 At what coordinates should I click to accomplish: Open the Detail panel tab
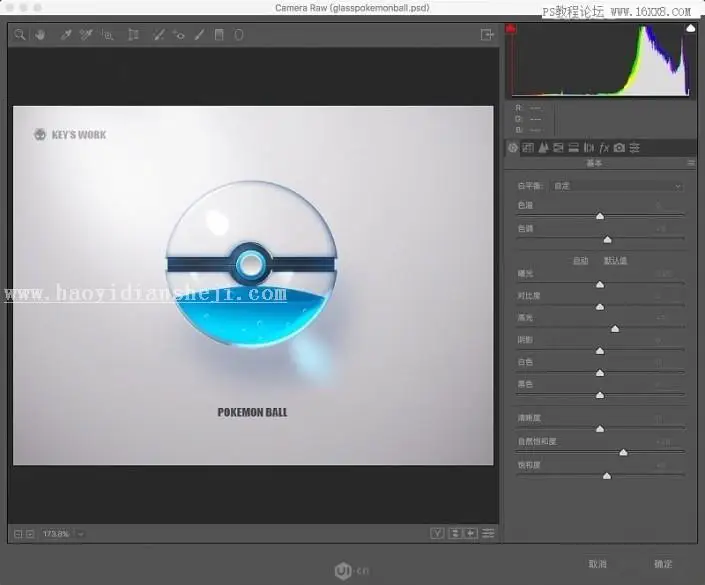point(544,147)
